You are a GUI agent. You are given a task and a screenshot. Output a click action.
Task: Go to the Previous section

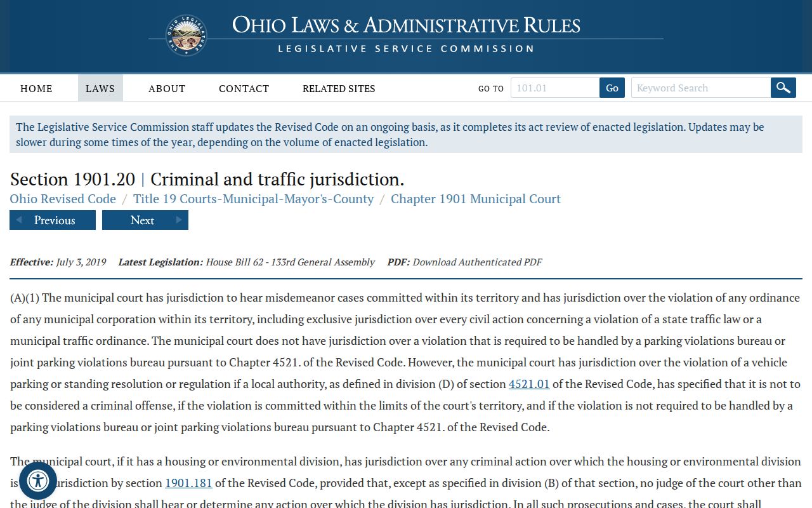point(53,220)
